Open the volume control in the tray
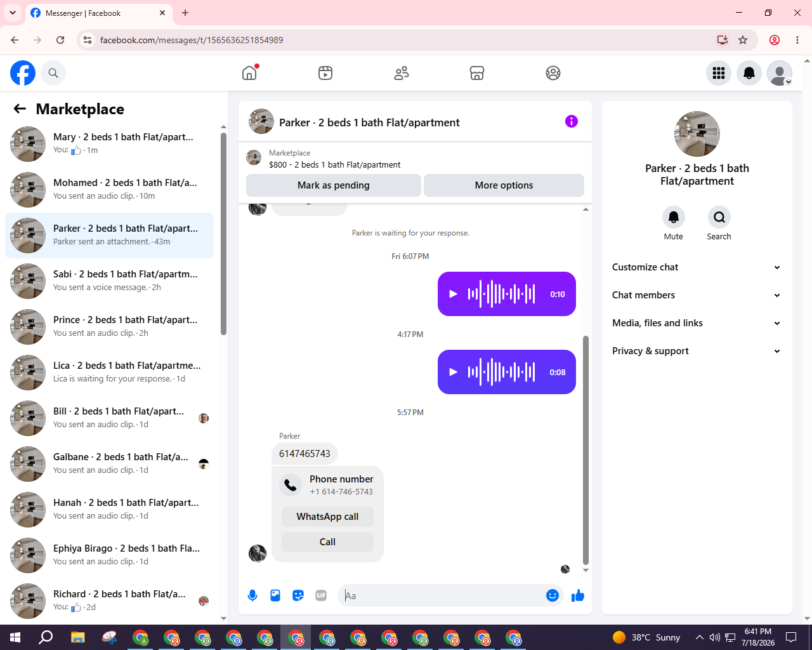812x650 pixels. 715,637
